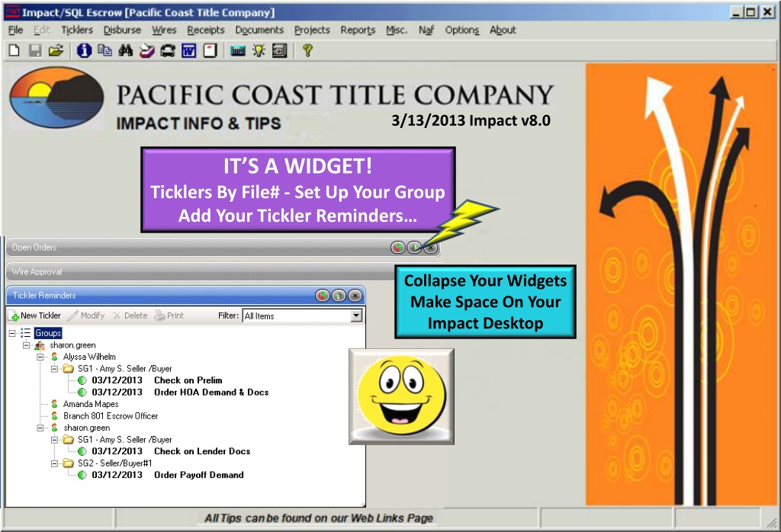Select the Check on Lender Docs tickler
The width and height of the screenshot is (781, 532).
171,451
